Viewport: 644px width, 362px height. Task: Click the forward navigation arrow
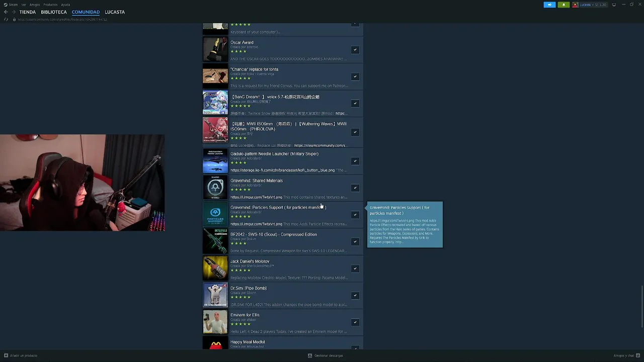(14, 12)
